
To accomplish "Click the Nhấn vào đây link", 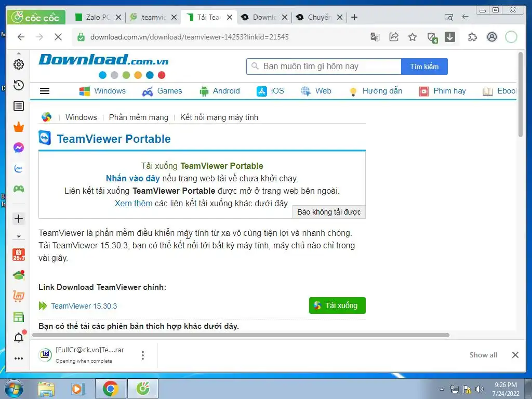I will point(132,179).
